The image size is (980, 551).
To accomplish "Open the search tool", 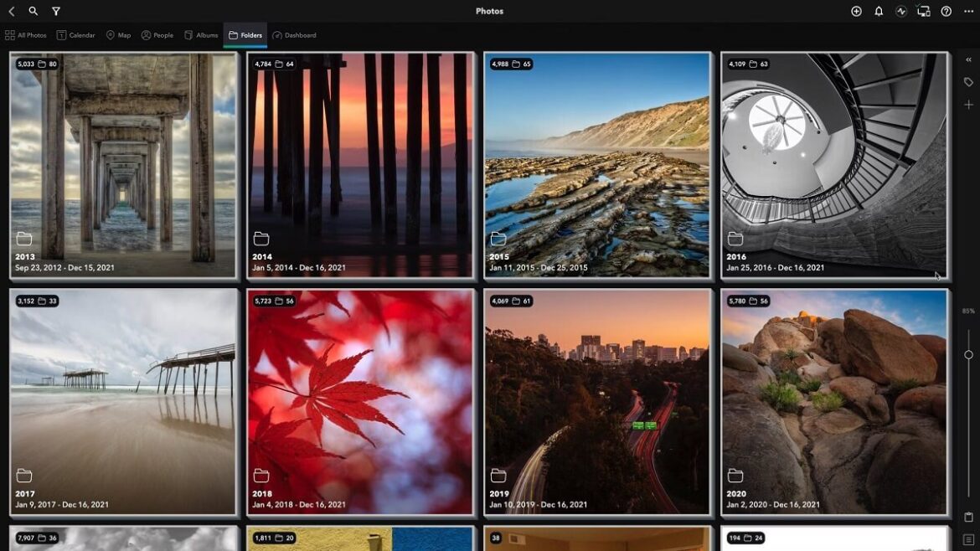I will coord(33,11).
